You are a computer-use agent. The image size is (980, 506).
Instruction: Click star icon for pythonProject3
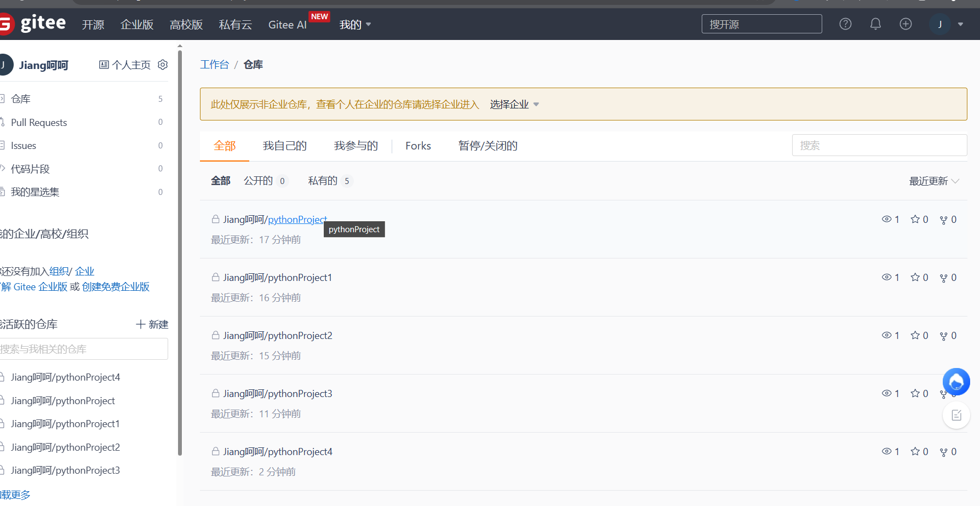915,393
